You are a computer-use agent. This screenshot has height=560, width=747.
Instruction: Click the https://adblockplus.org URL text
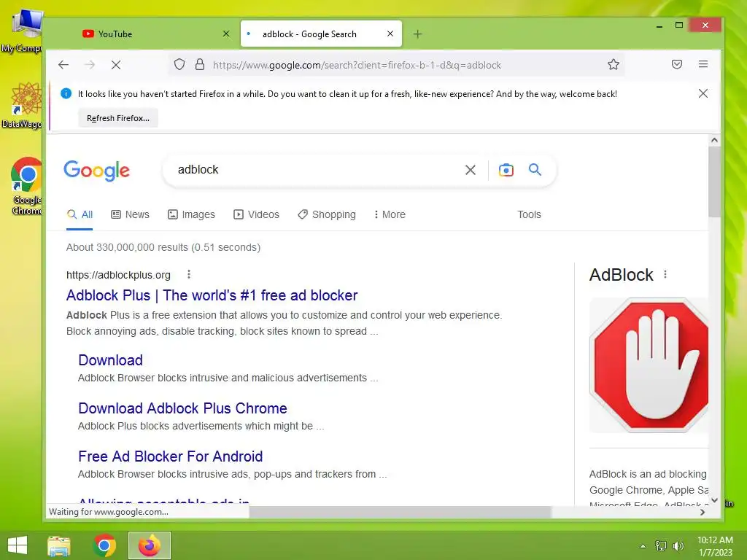(118, 275)
